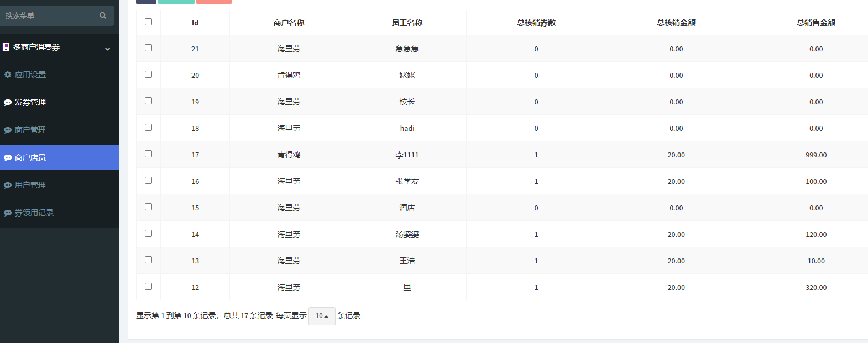This screenshot has height=343, width=868.
Task: Click the green button above the table
Action: click(x=176, y=2)
